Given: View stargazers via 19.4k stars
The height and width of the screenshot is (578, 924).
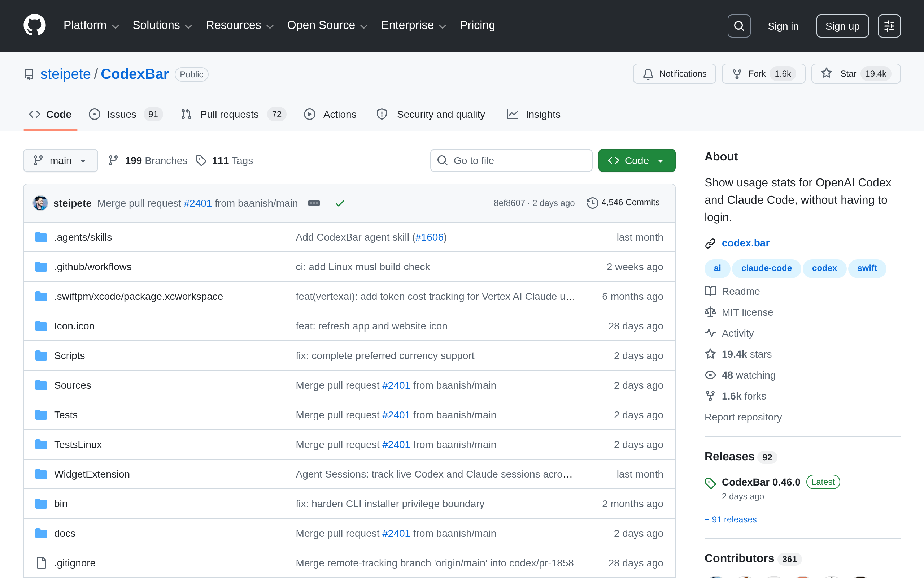Looking at the screenshot, I should pyautogui.click(x=738, y=354).
